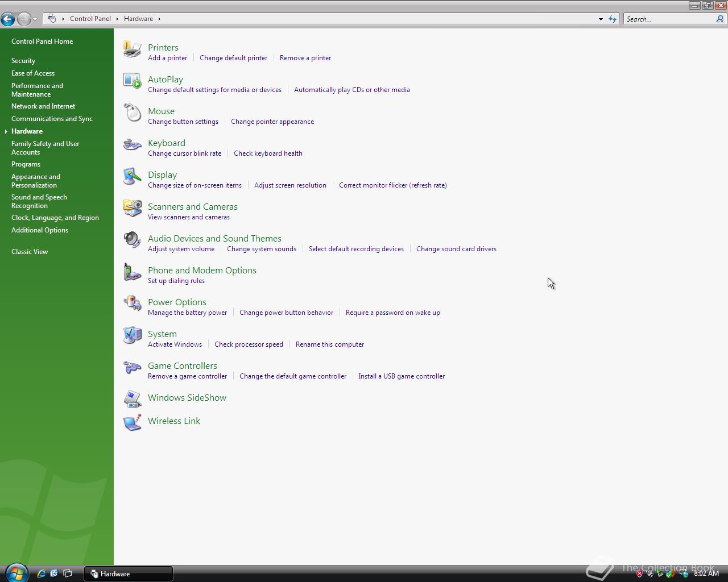Click the Windows SideShow icon
Screen dimensions: 728x582
[x=133, y=399]
